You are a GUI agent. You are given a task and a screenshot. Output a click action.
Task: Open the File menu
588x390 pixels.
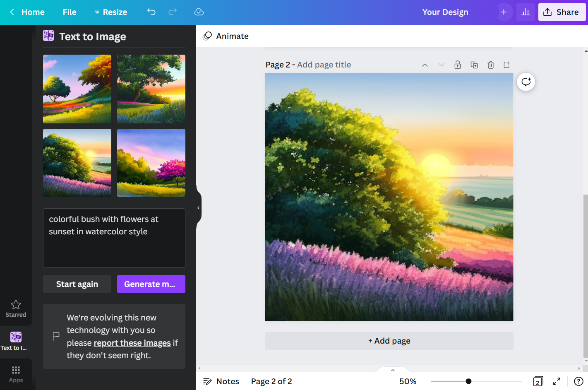pos(69,12)
